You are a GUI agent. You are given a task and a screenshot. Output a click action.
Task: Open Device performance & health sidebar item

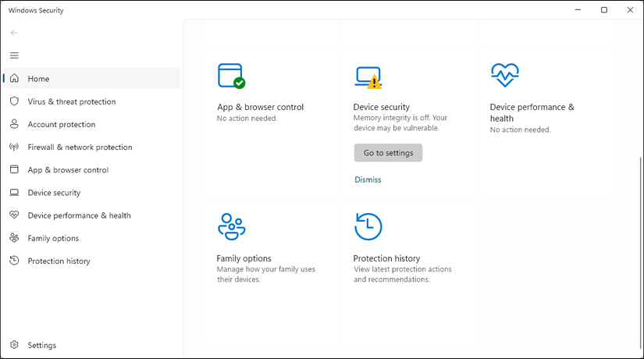point(79,215)
